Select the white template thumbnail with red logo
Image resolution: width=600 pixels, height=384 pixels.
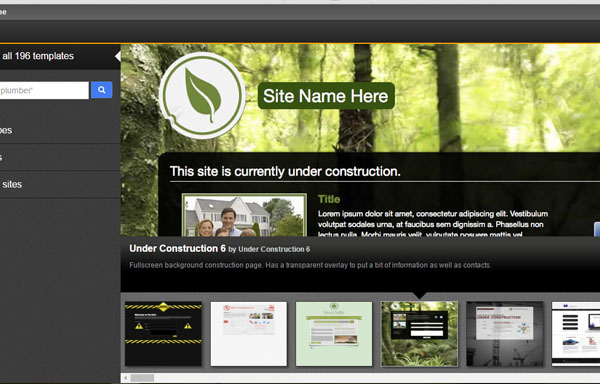[x=249, y=334]
